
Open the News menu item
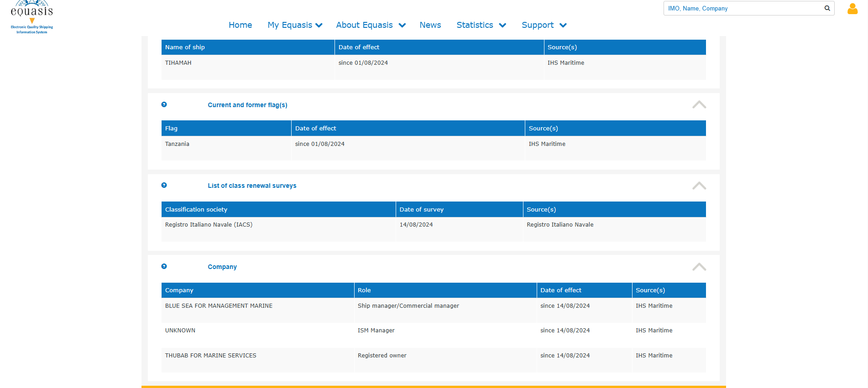[x=430, y=25]
